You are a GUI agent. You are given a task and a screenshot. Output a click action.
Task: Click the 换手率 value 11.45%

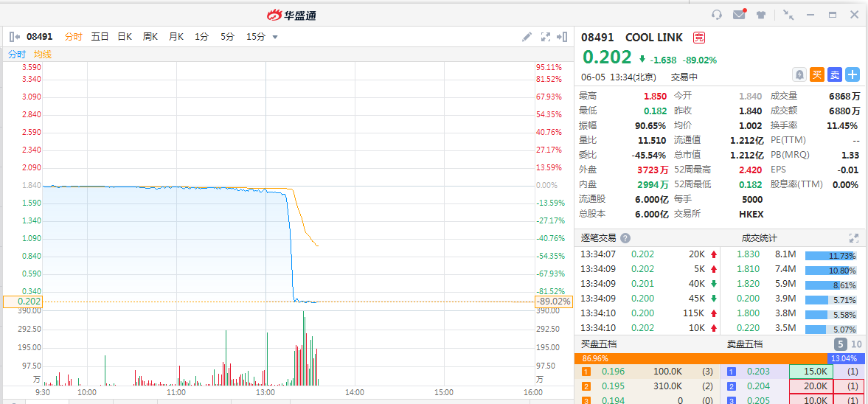pos(842,125)
